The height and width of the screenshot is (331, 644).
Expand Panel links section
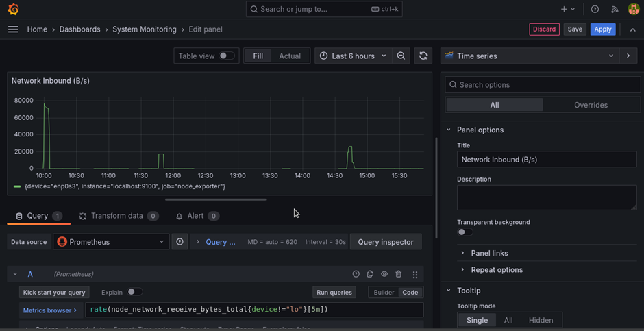pyautogui.click(x=489, y=253)
